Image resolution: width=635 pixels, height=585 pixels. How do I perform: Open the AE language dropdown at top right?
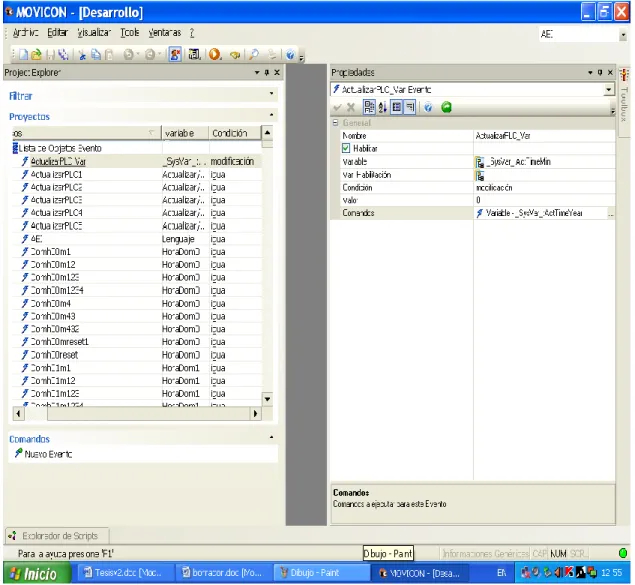(623, 35)
